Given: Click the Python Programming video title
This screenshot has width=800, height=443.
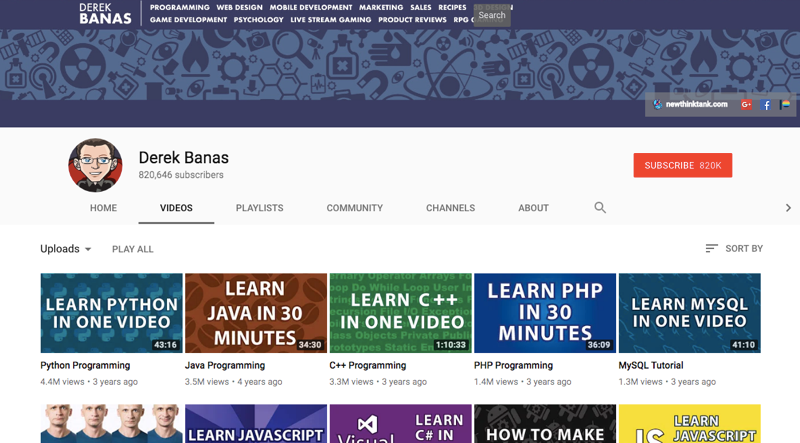Looking at the screenshot, I should coord(85,365).
